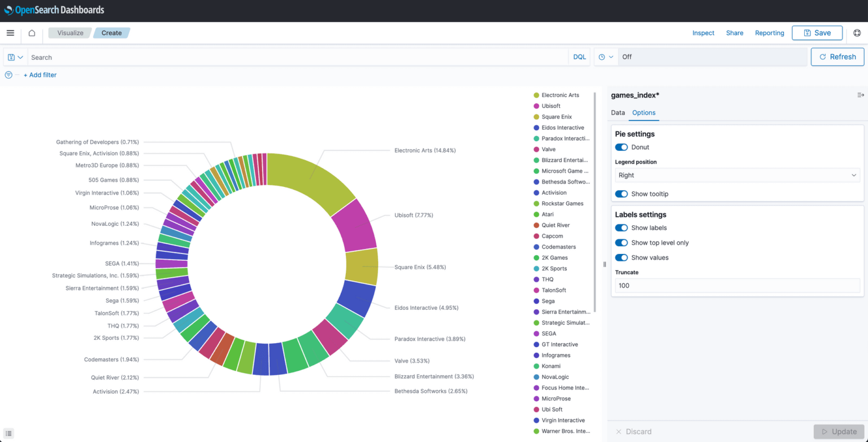
Task: Open the Inspect panel link
Action: coord(703,33)
